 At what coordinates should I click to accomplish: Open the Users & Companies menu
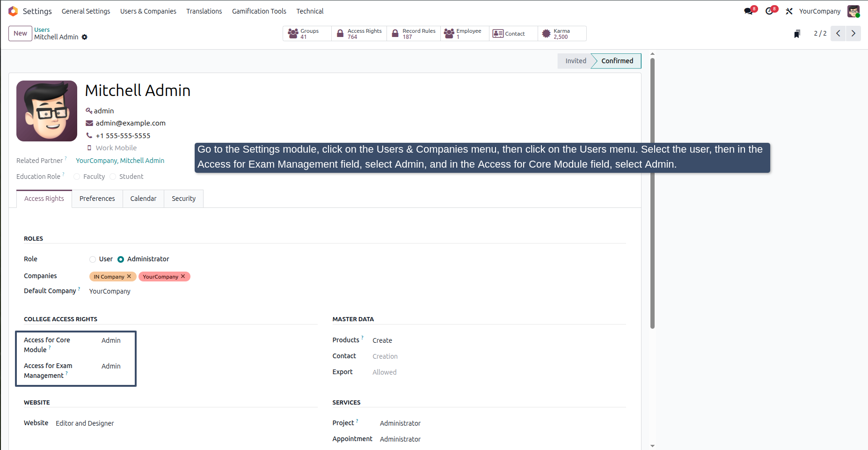point(148,11)
